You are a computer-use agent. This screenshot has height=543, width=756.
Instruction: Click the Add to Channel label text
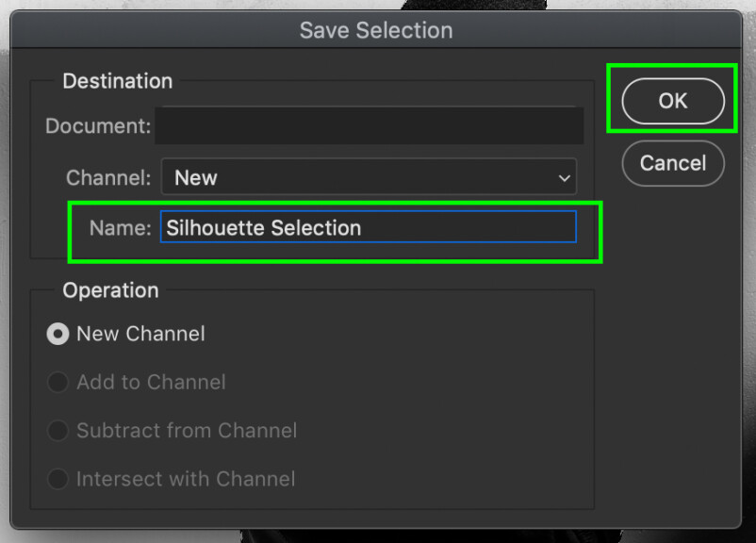point(151,382)
